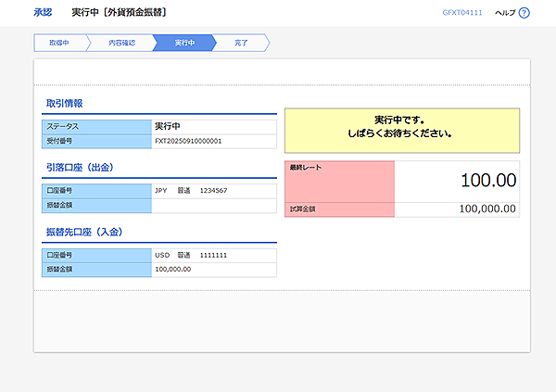Select the 取得中 step in the progress bar
556x392 pixels.
pyautogui.click(x=59, y=43)
